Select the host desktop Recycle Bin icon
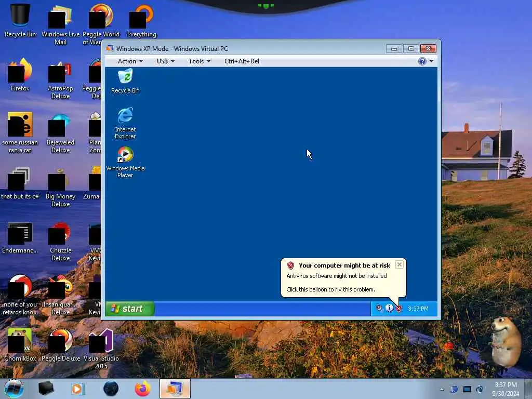The height and width of the screenshot is (399, 532). click(x=20, y=20)
